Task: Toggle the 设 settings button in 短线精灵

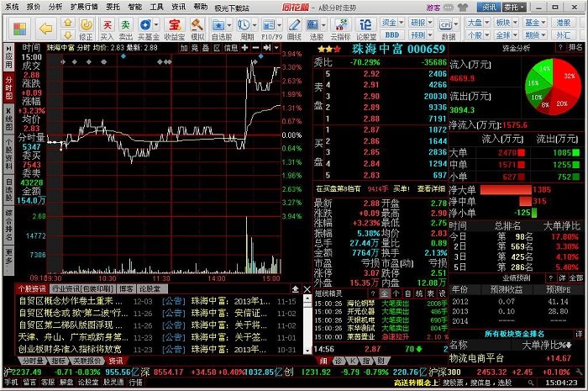Action: (442, 293)
